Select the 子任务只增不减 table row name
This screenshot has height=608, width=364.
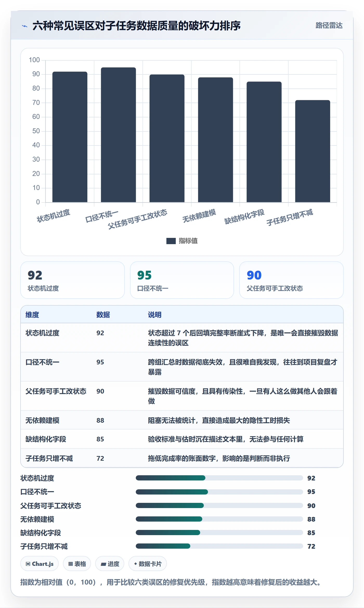click(49, 458)
